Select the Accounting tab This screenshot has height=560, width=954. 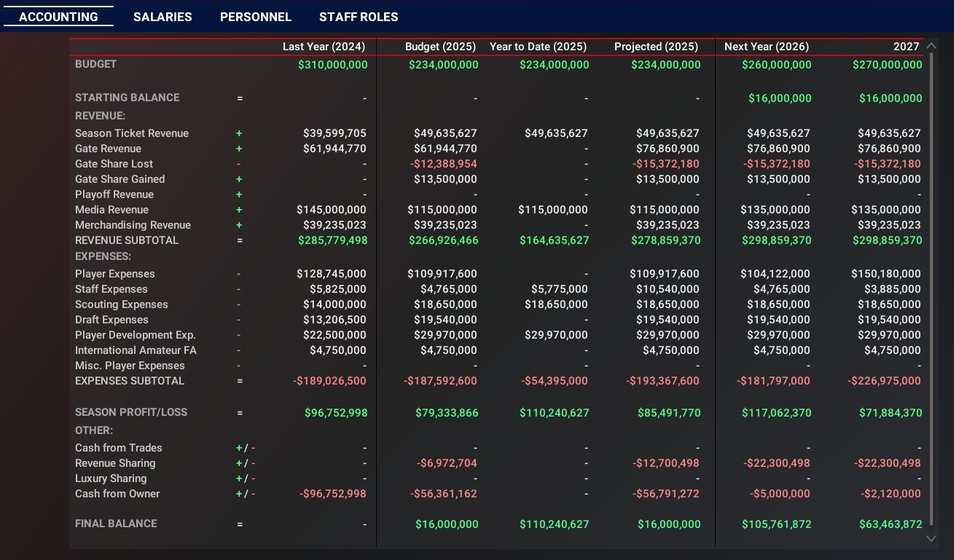[x=58, y=17]
